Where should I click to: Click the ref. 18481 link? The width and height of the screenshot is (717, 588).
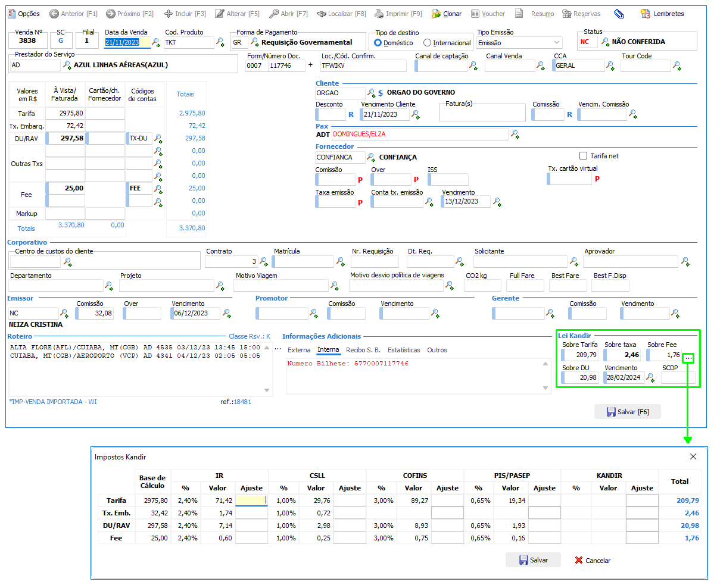tap(242, 402)
